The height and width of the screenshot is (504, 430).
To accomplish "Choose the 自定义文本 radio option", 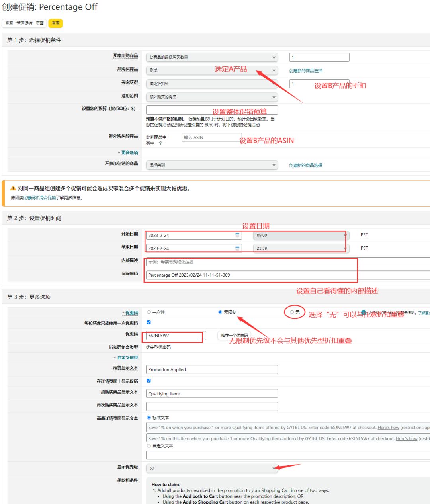I will point(149,446).
